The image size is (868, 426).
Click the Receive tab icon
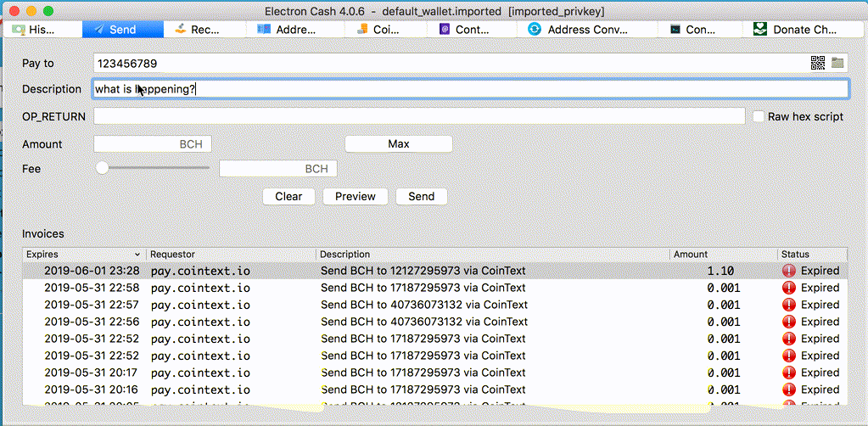click(180, 30)
